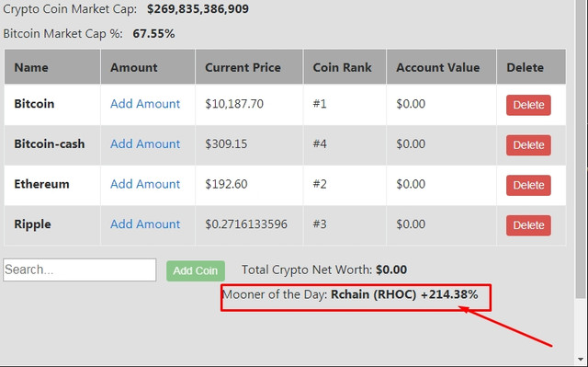
Task: Select the Bitcoin-cash name cell
Action: (x=52, y=144)
